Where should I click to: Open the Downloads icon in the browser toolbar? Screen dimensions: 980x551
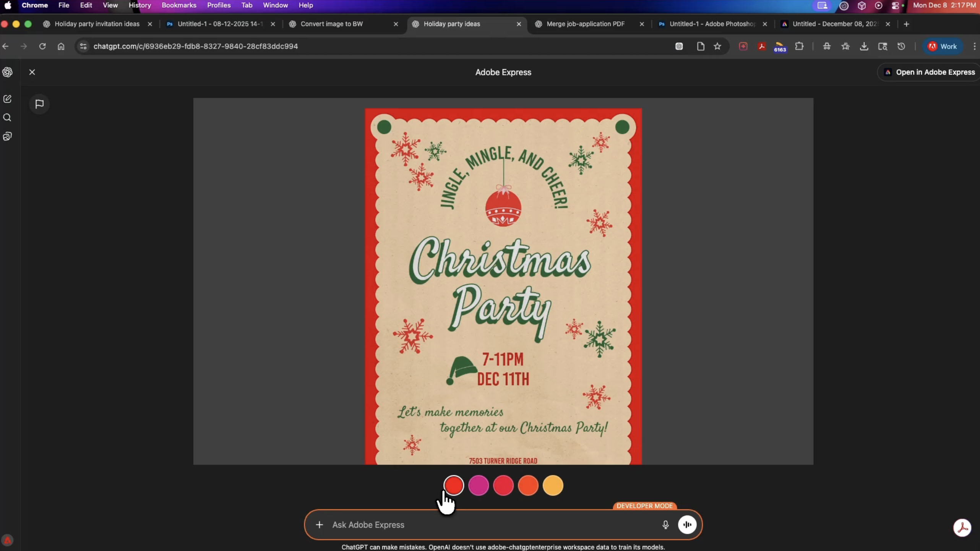pos(865,46)
